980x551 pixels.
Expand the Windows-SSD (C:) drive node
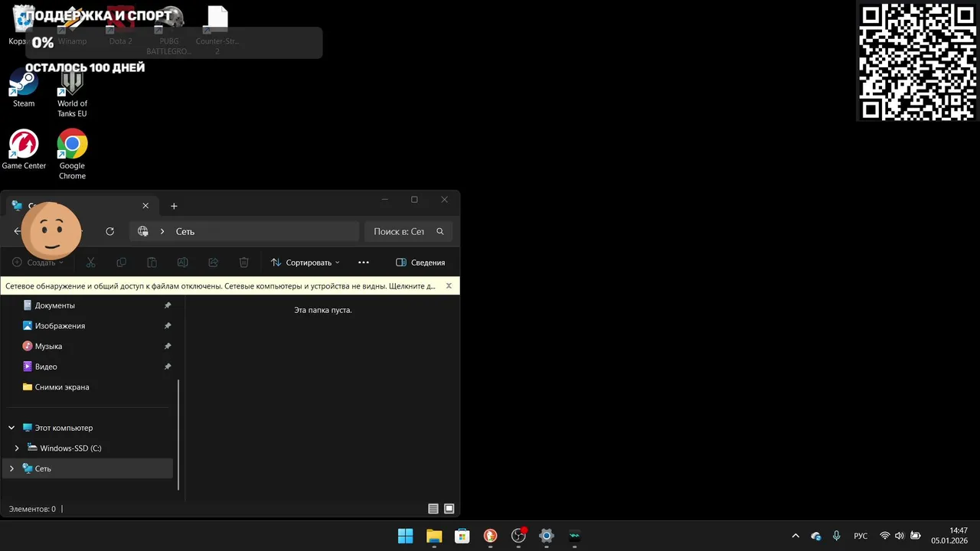tap(17, 448)
